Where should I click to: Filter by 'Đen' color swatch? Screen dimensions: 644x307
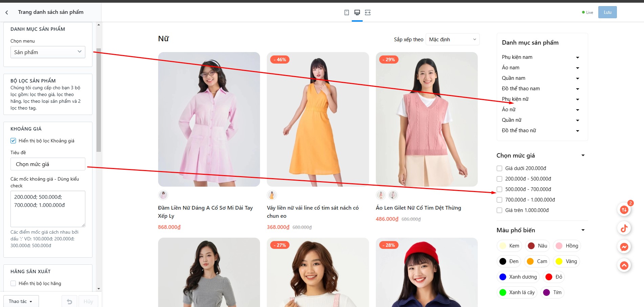click(509, 261)
